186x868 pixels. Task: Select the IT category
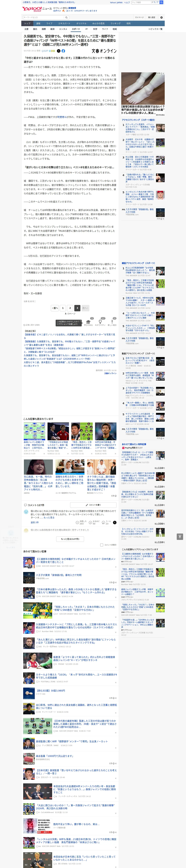point(86,29)
